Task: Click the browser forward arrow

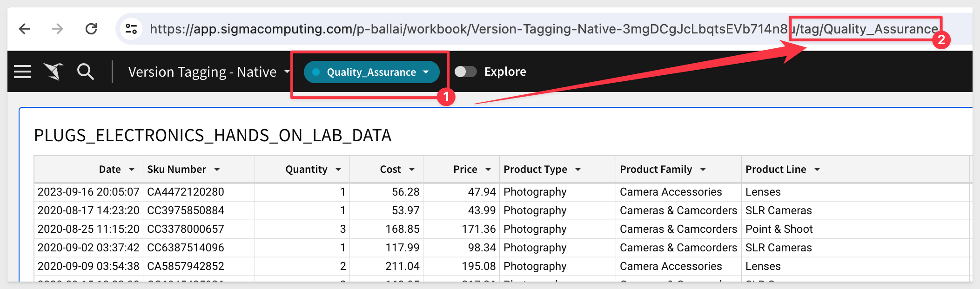Action: 57,29
